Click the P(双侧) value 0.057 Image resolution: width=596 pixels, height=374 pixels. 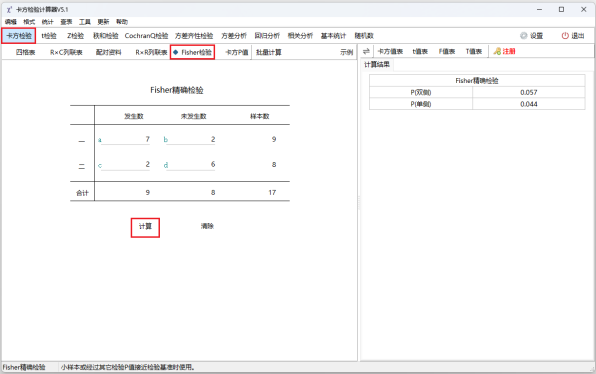tap(529, 92)
